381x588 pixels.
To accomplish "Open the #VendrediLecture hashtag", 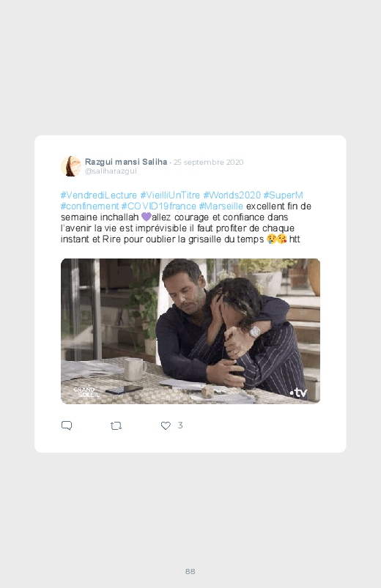I will click(x=99, y=195).
